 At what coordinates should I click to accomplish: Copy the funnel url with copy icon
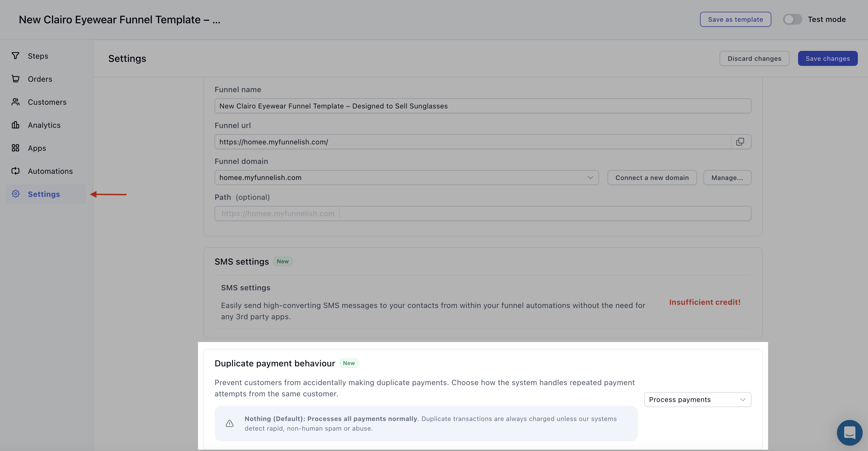pyautogui.click(x=740, y=142)
